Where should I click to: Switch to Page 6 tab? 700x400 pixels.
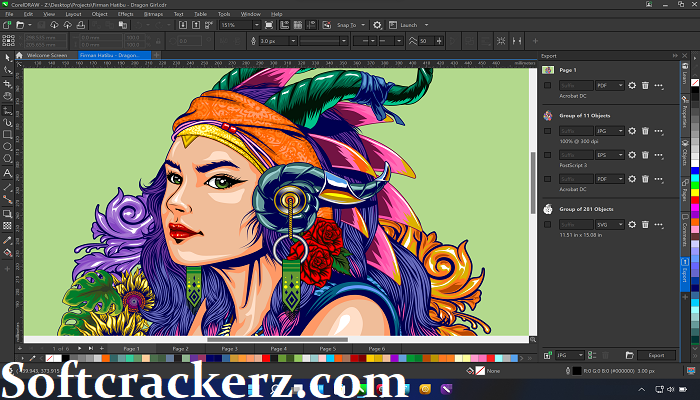pos(377,349)
